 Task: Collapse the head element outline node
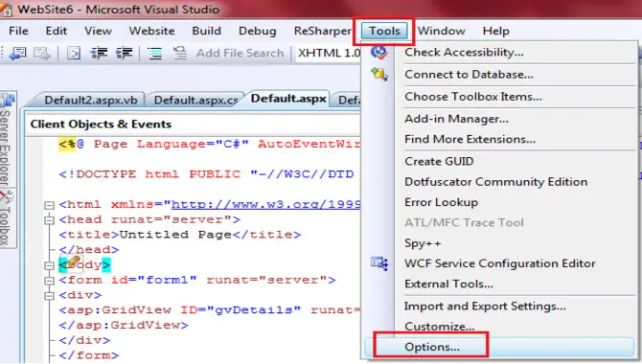pyautogui.click(x=49, y=220)
